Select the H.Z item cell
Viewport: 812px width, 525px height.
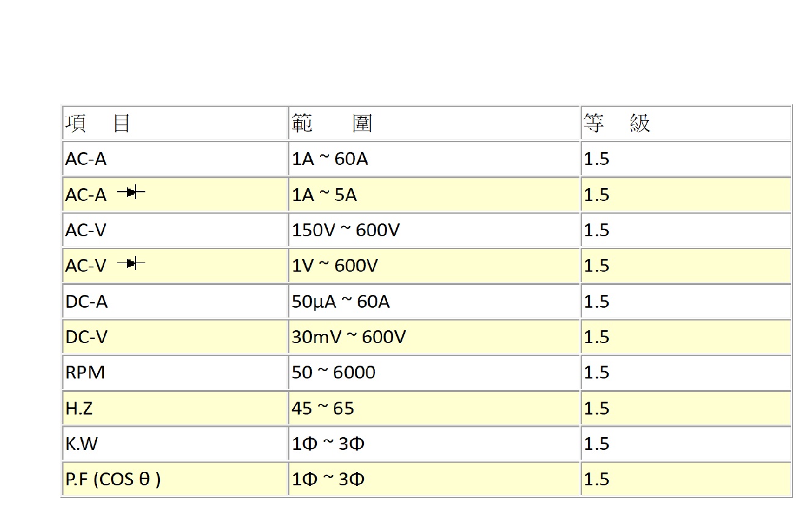coord(79,408)
